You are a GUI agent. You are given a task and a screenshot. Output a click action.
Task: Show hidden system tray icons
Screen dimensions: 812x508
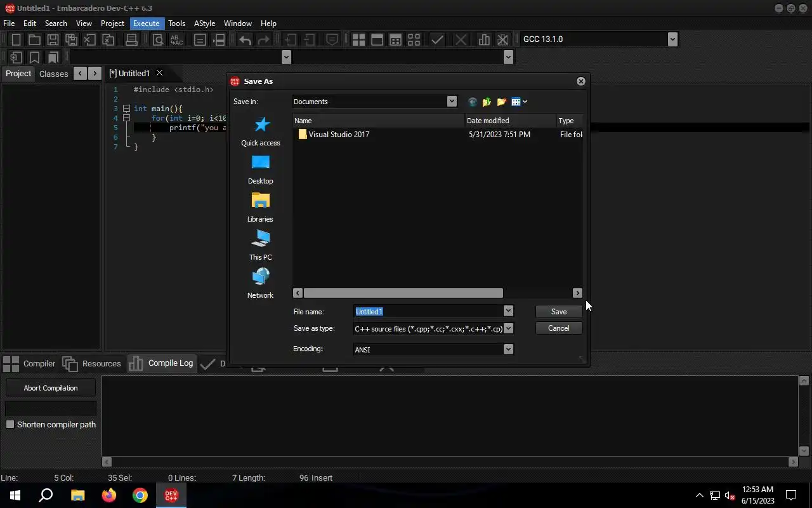click(699, 495)
